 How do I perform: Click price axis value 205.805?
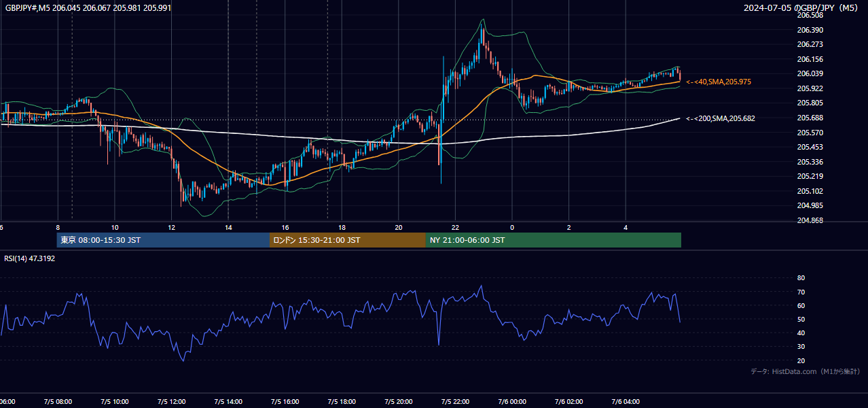click(810, 103)
